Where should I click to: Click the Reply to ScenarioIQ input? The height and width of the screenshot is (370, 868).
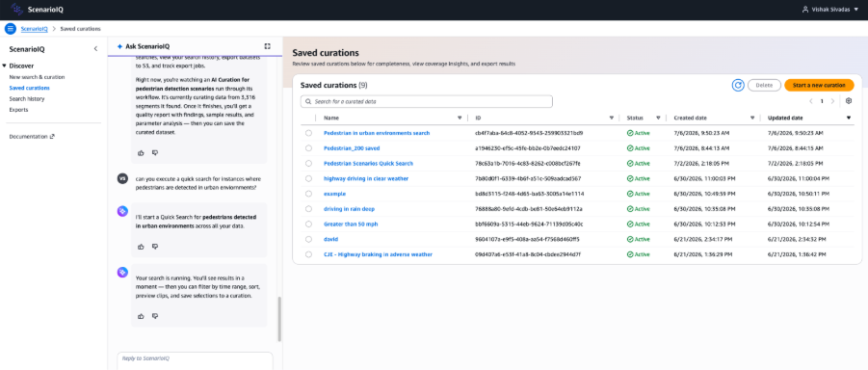point(195,360)
